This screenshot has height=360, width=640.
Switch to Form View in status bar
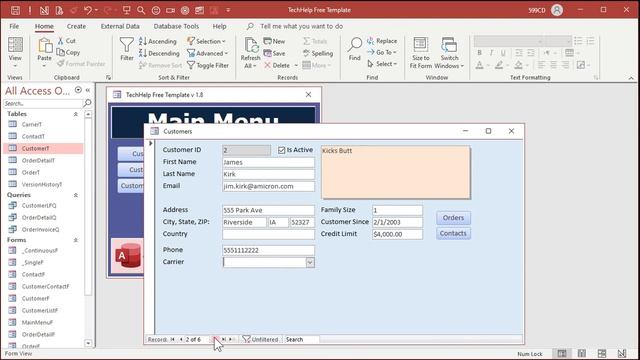562,353
